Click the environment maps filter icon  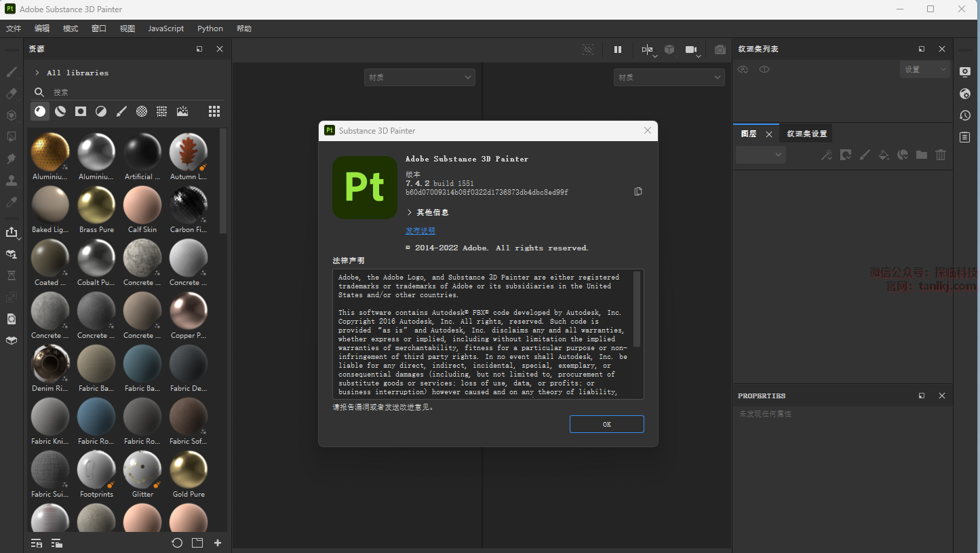[x=182, y=111]
